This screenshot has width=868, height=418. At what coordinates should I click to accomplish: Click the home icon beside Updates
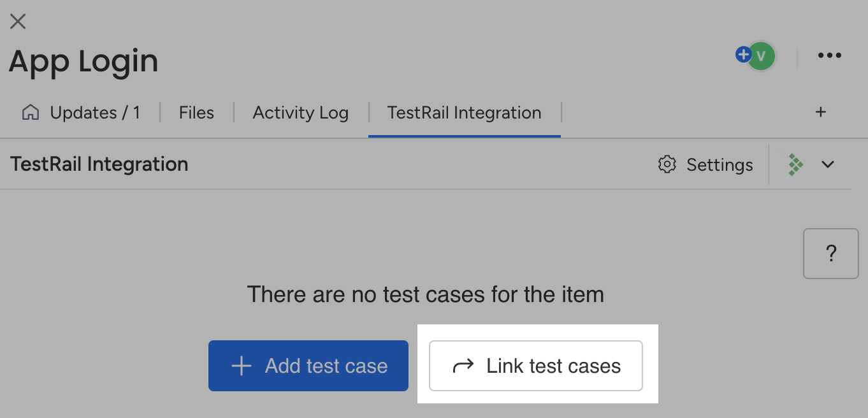pos(31,113)
